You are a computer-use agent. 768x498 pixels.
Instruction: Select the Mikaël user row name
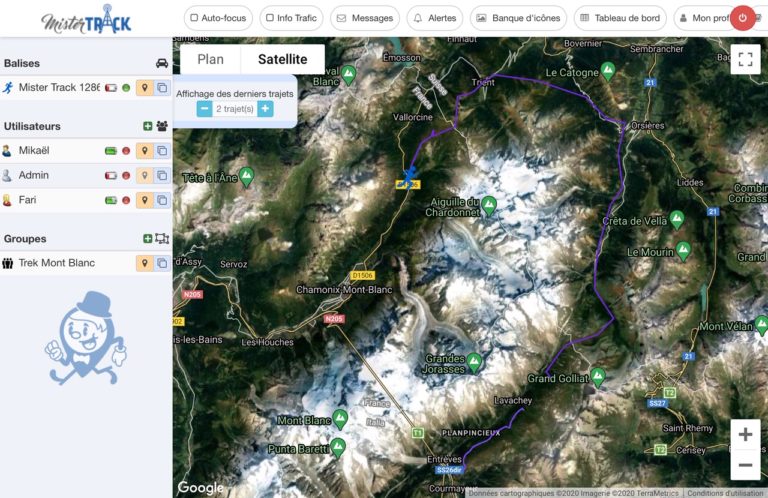click(x=34, y=150)
